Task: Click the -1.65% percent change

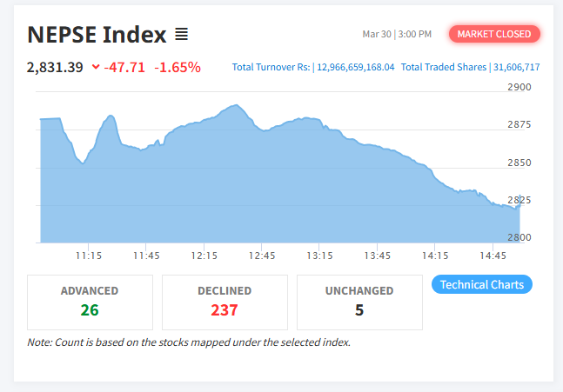Action: (x=178, y=67)
